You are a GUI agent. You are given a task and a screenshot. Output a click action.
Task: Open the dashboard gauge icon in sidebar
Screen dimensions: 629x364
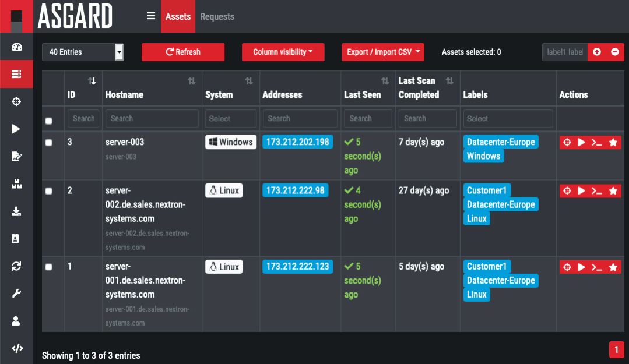point(16,47)
